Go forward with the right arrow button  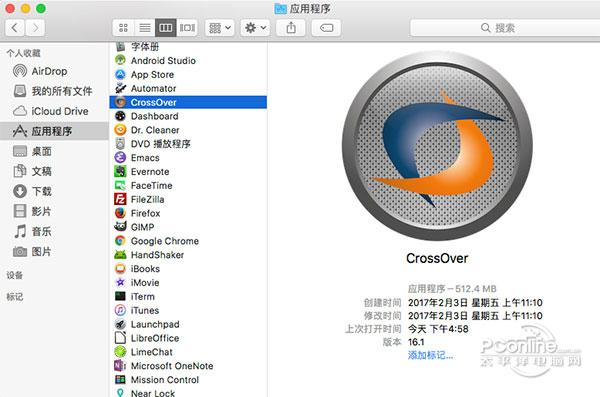coord(35,28)
